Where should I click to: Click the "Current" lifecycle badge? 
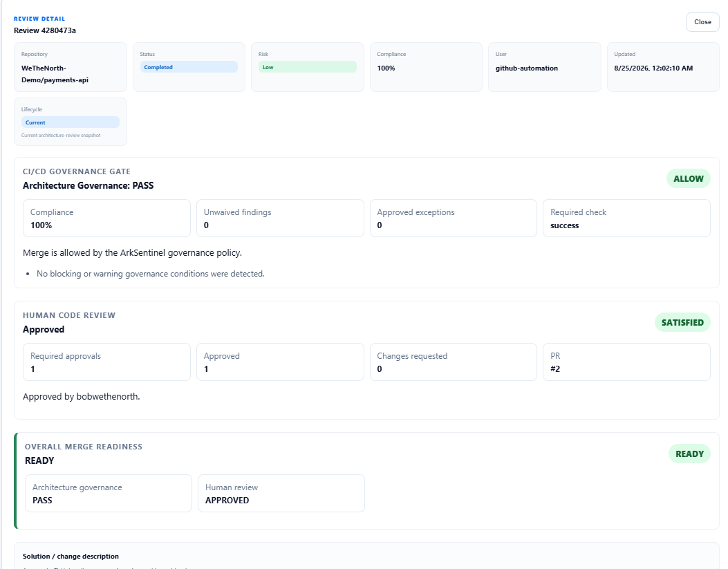[x=70, y=122]
